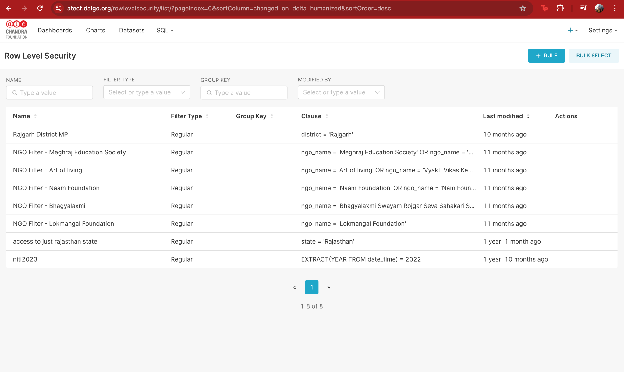Click 'NGO Filter - Lokmangal Foundation' row name
624x372 pixels.
pyautogui.click(x=63, y=224)
